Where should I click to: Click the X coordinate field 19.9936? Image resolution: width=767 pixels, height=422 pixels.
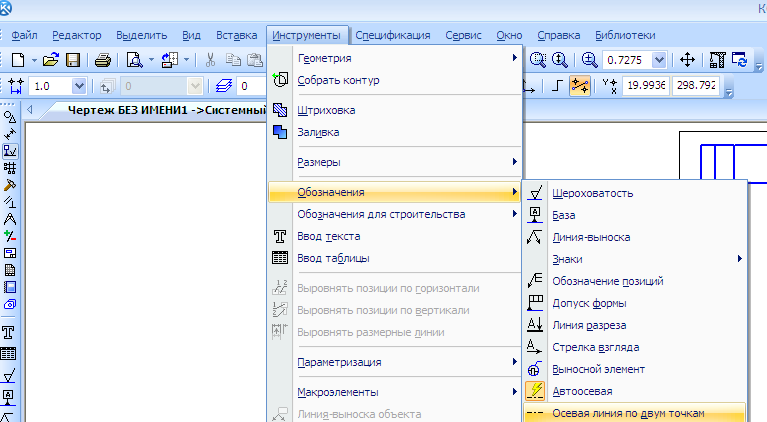[646, 86]
